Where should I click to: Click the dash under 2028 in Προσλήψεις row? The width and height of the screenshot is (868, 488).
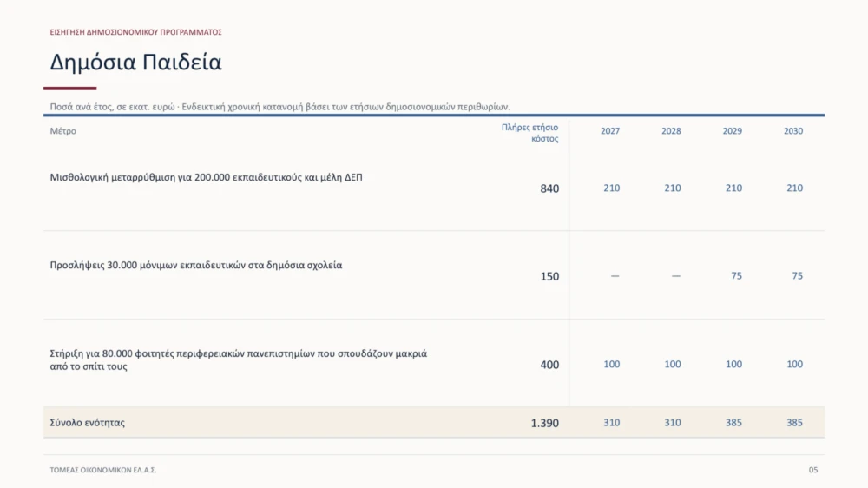tap(676, 276)
